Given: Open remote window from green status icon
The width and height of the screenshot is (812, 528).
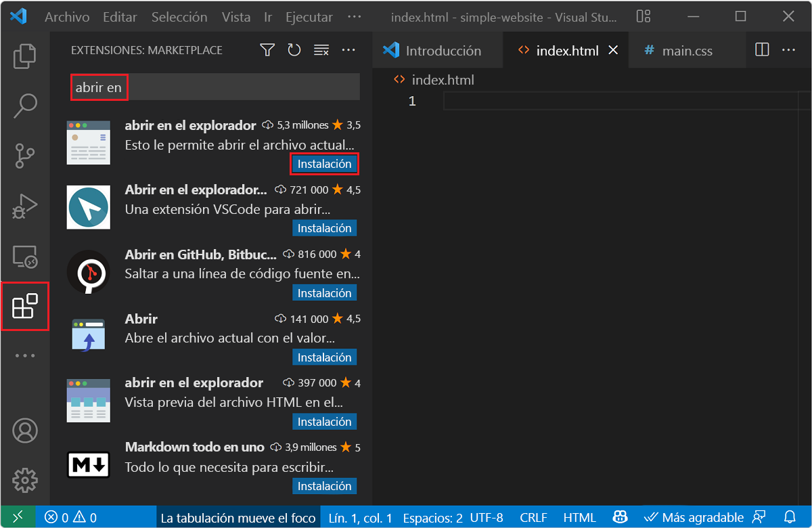Looking at the screenshot, I should [18, 518].
